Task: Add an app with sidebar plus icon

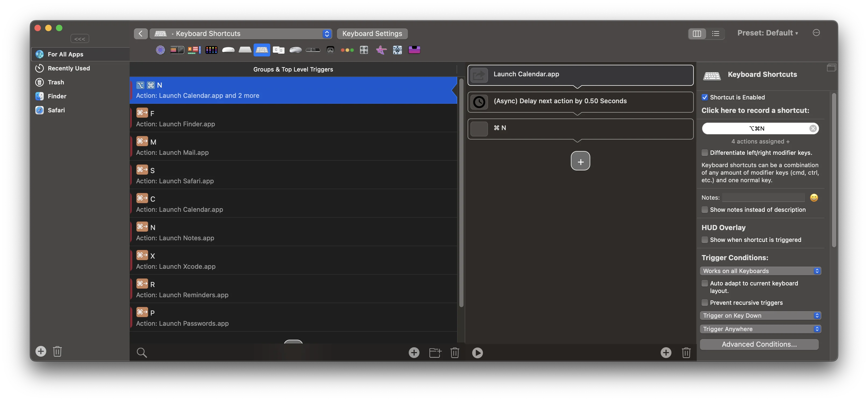Action: tap(41, 351)
